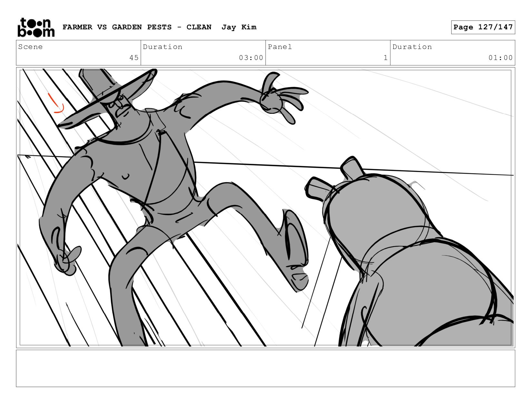Screen dimensions: 532x411
Task: Click the author name 'Jay Kim'
Action: point(239,27)
